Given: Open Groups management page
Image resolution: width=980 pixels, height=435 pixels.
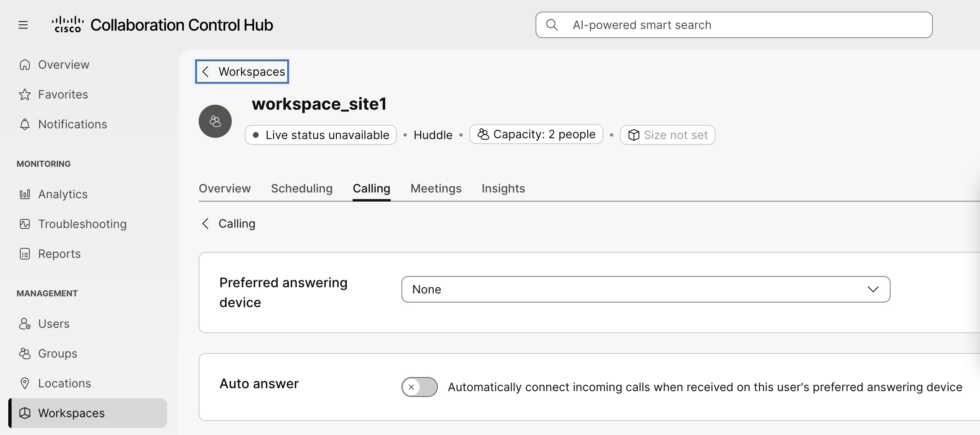Looking at the screenshot, I should point(58,353).
